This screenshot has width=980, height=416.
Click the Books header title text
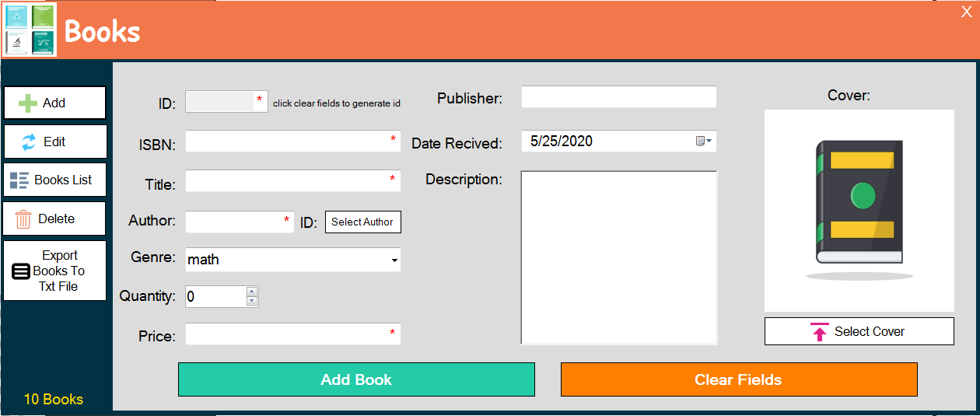pyautogui.click(x=102, y=31)
